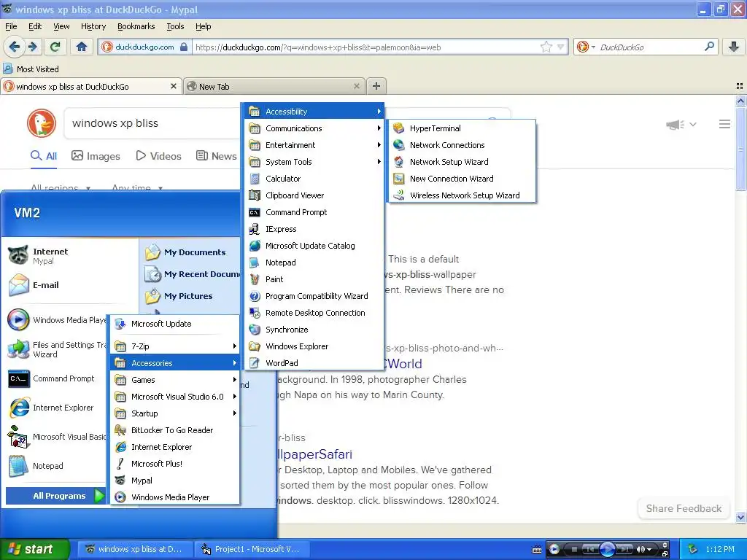
Task: Open the downloads arrow button
Action: point(734,47)
